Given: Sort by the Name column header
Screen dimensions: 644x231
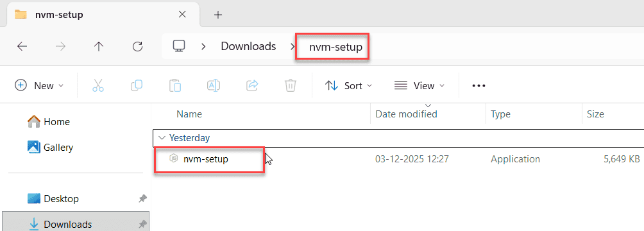Looking at the screenshot, I should click(189, 114).
